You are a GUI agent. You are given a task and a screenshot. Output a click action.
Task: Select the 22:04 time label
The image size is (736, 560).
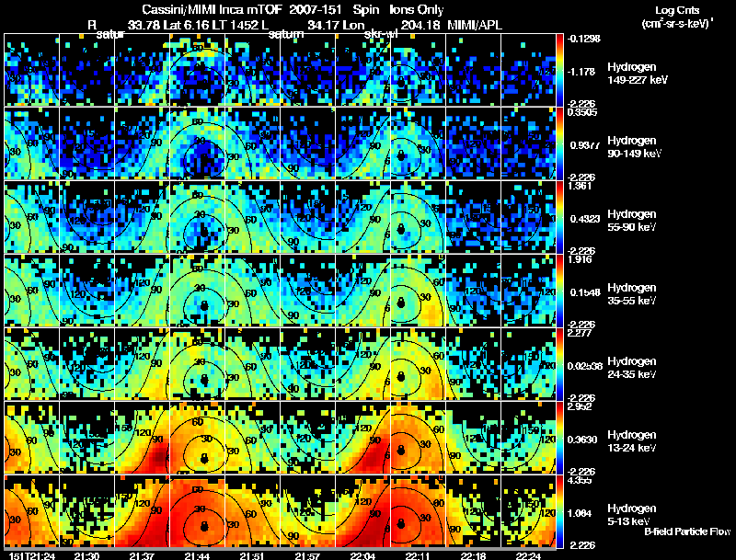coord(362,555)
